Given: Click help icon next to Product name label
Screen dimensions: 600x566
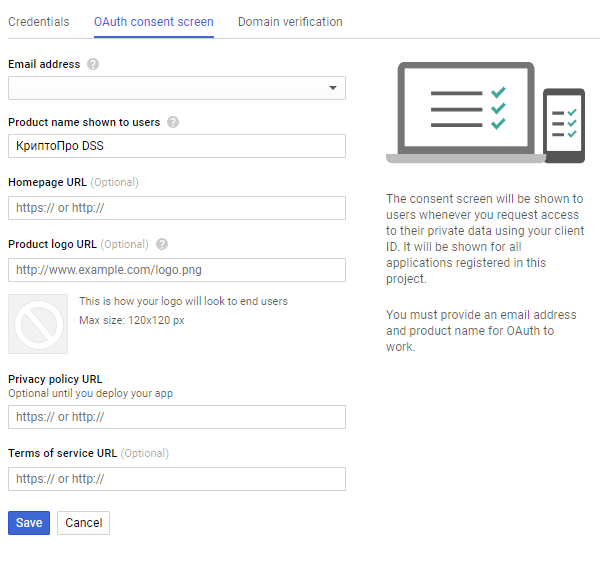Looking at the screenshot, I should pyautogui.click(x=173, y=123).
